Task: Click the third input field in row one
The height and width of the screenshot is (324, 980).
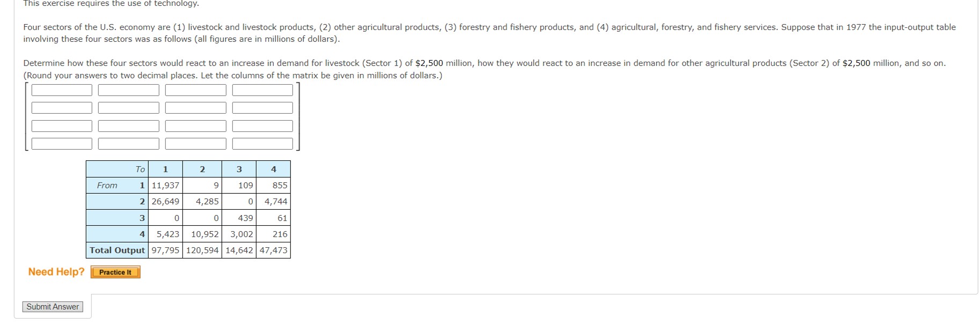Action: coord(195,90)
